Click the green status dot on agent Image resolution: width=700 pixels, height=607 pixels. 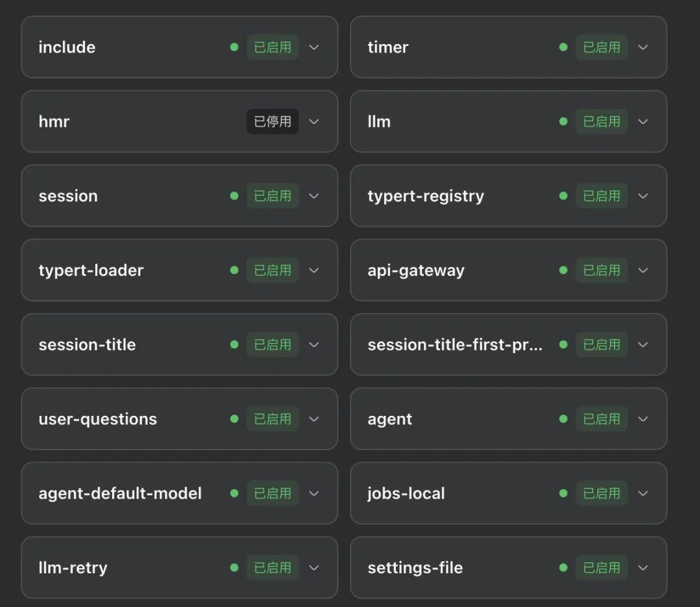click(x=563, y=418)
